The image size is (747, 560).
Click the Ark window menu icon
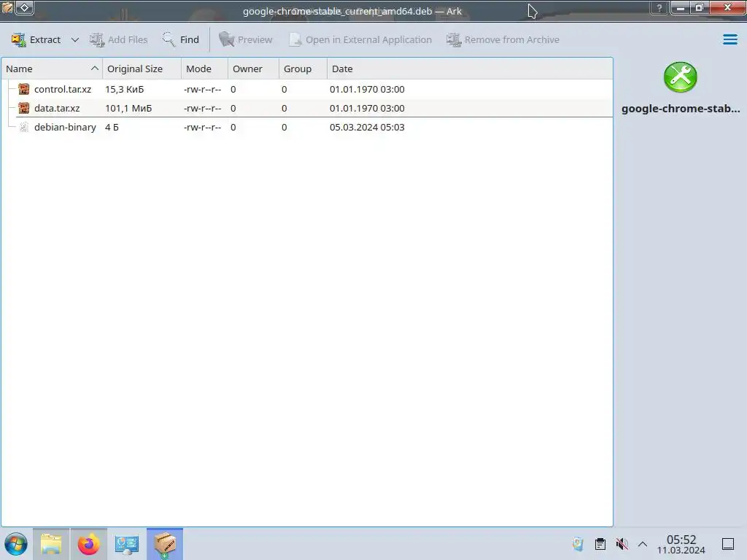click(x=7, y=7)
